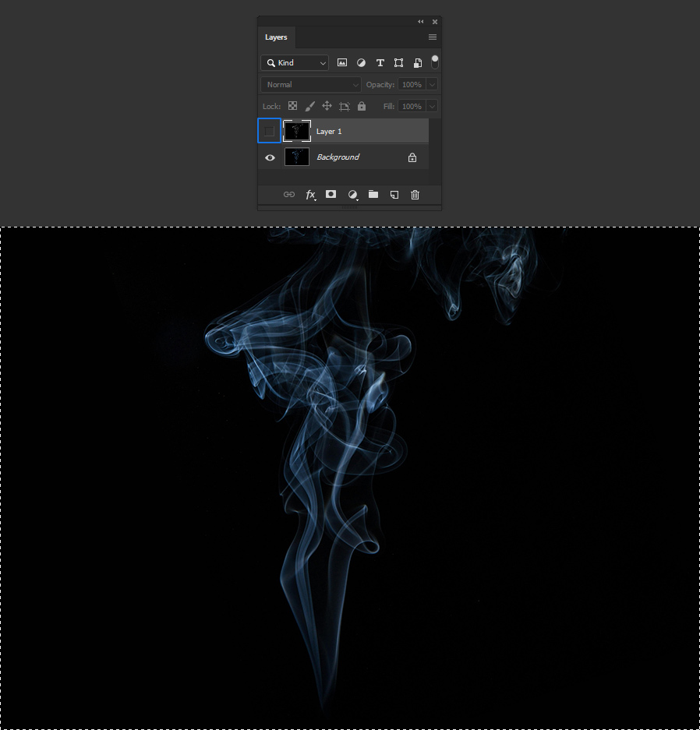Create a new layer icon
This screenshot has width=700, height=730.
click(x=394, y=195)
